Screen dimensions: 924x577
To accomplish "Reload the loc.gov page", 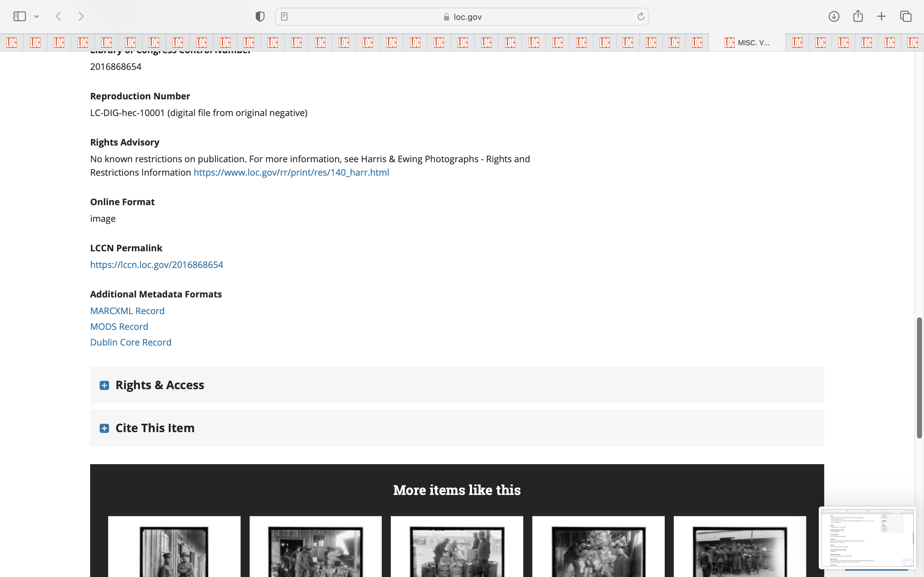I will (641, 16).
